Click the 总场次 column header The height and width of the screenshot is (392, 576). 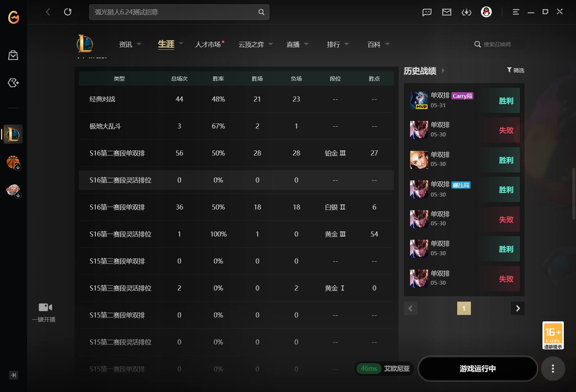(x=179, y=78)
